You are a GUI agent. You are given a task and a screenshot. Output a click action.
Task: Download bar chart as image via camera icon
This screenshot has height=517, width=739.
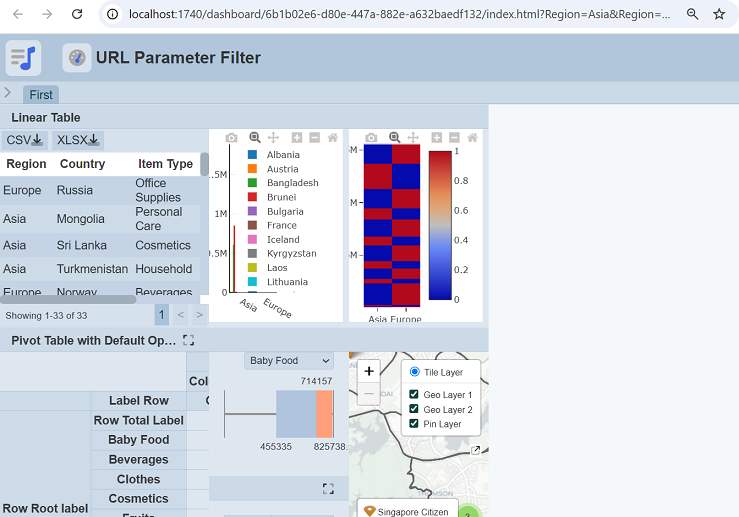(x=232, y=137)
